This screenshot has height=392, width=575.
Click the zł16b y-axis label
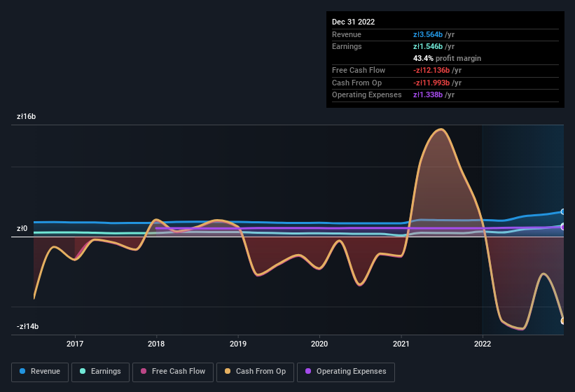pos(26,116)
